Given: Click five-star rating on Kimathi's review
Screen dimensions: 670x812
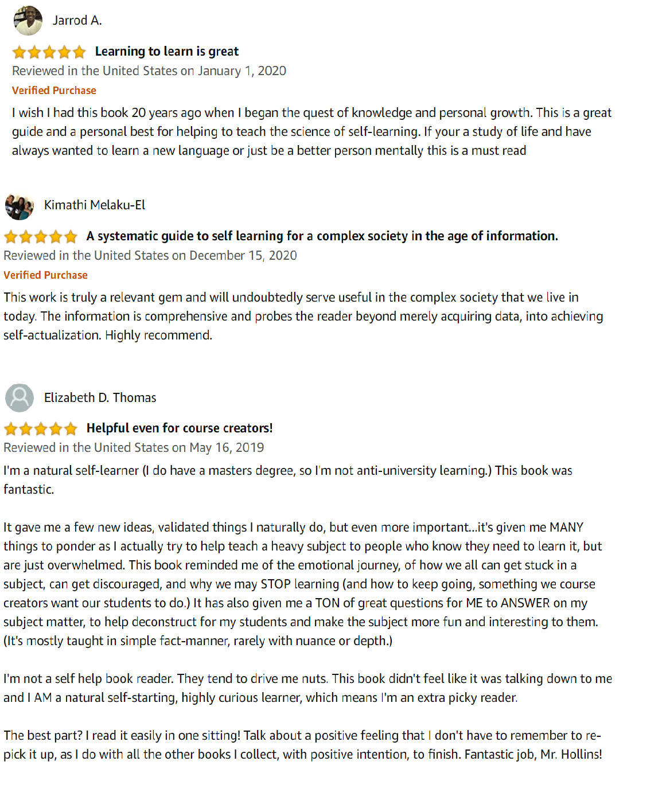Looking at the screenshot, I should click(40, 237).
